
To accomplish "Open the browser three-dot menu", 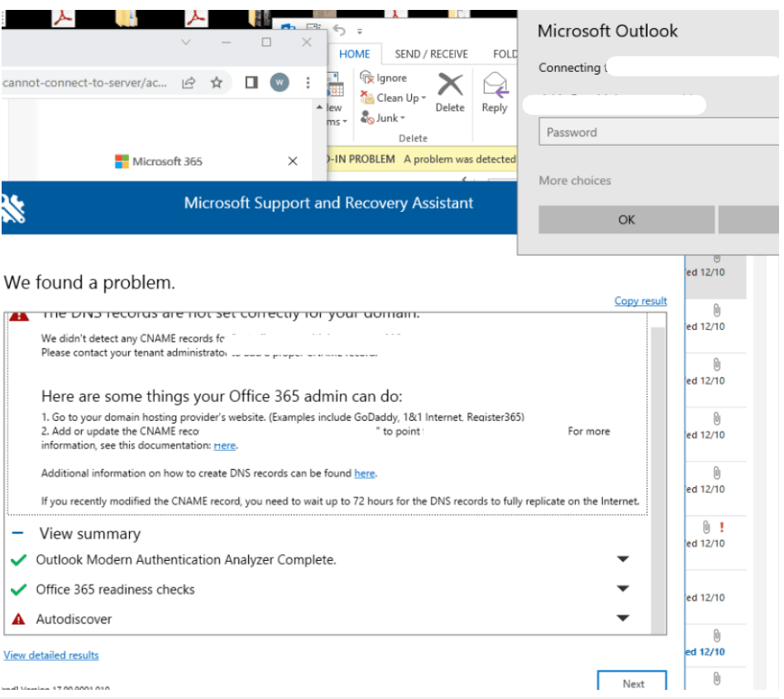I will [308, 83].
